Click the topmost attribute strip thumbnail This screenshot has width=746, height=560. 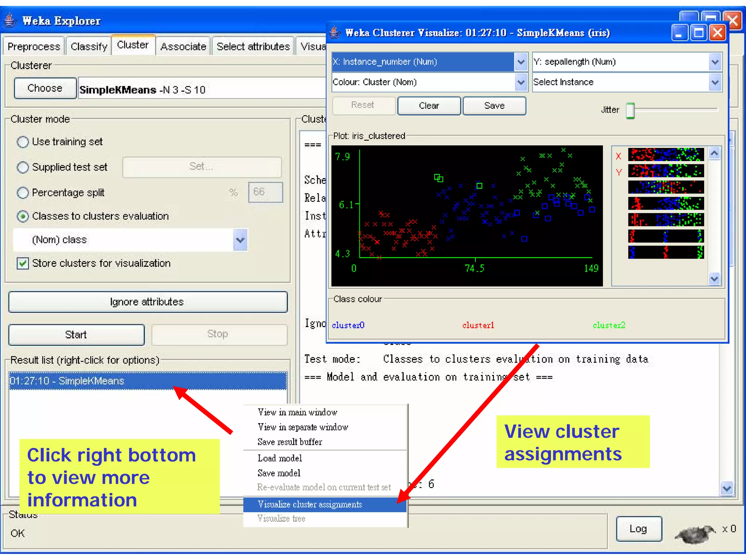click(x=665, y=154)
